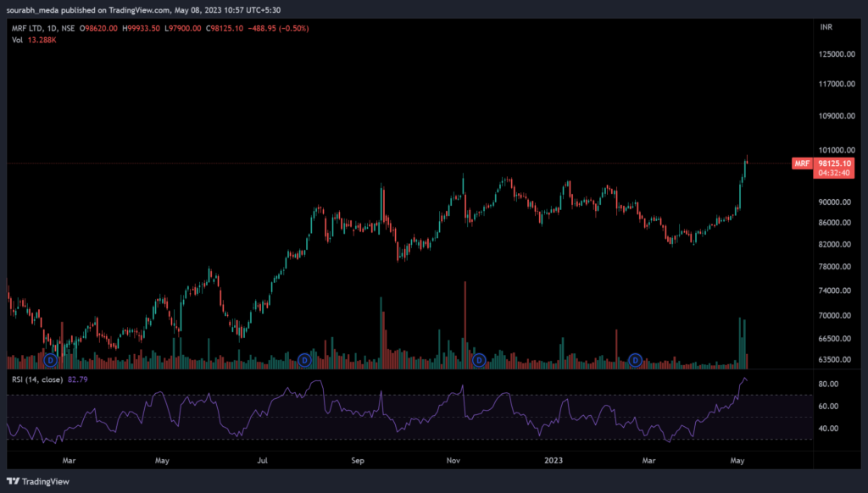
Task: Select the RSI (14, close) indicator legend
Action: pos(37,379)
